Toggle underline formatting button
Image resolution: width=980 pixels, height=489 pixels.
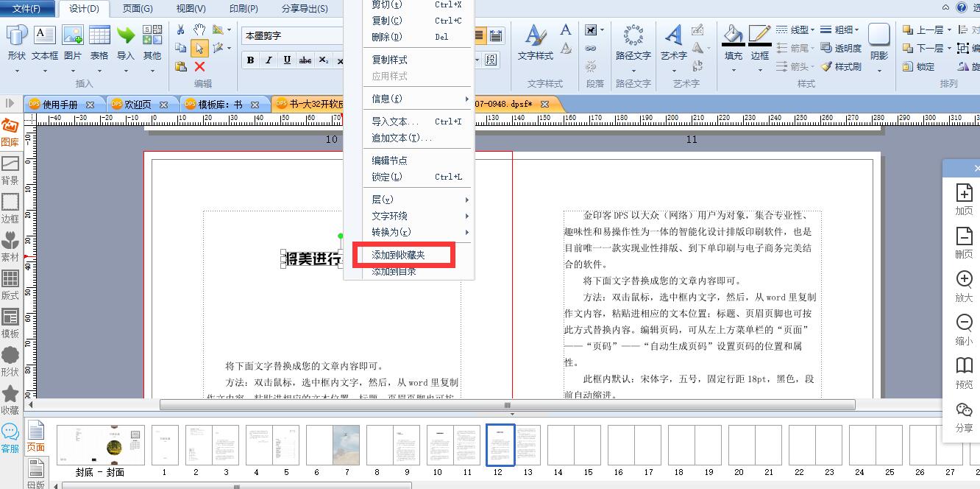pos(287,60)
